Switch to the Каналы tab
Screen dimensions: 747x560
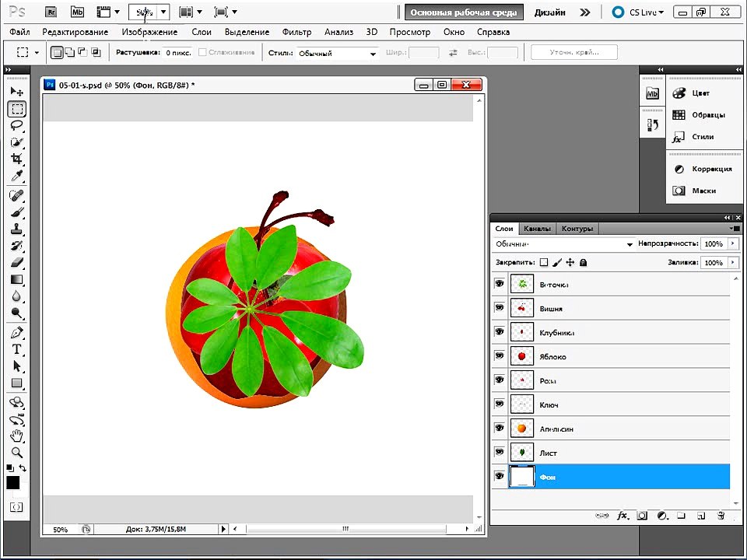537,229
